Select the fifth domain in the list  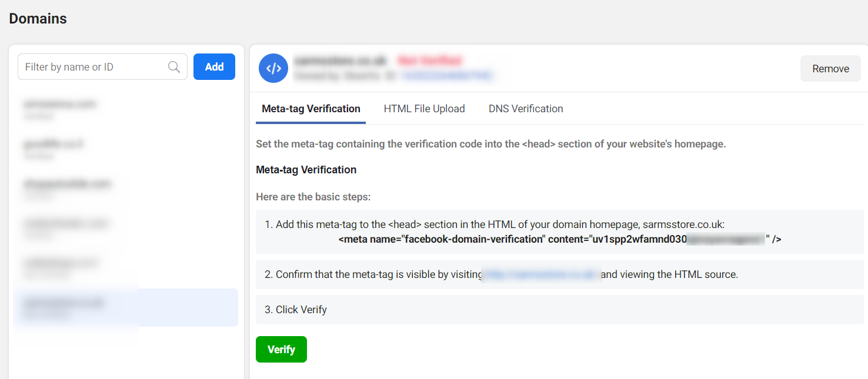coord(61,267)
